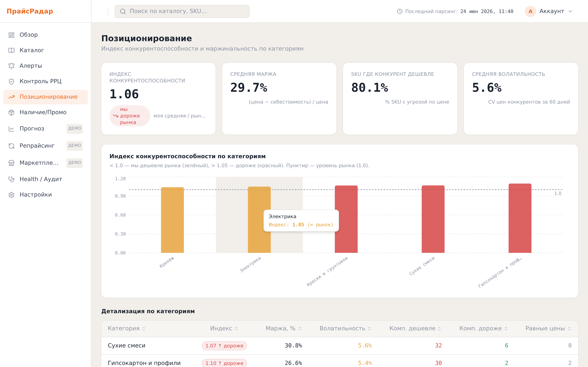The width and height of the screenshot is (588, 367).
Task: Click the last parsing clock icon
Action: click(x=400, y=11)
